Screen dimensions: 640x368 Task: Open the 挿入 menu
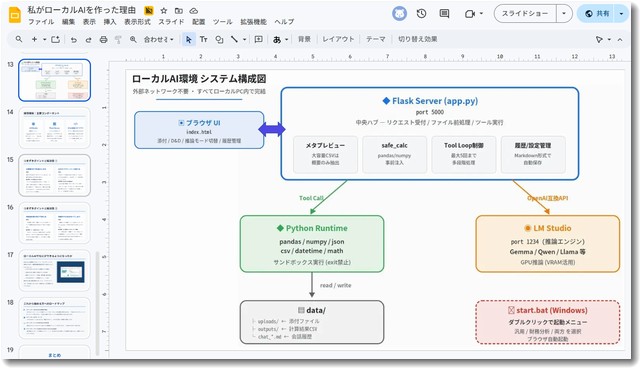[x=109, y=22]
